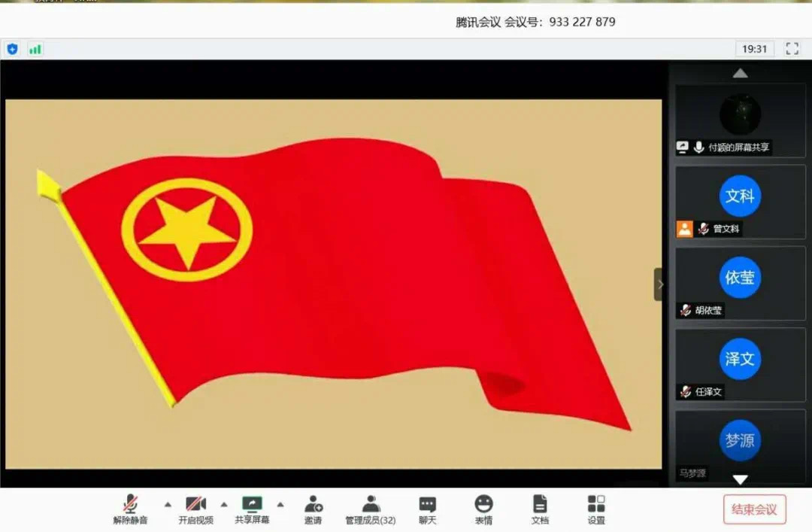This screenshot has height=532, width=812.
Task: Expand share options arrow beside 共享屏幕
Action: coord(280,504)
